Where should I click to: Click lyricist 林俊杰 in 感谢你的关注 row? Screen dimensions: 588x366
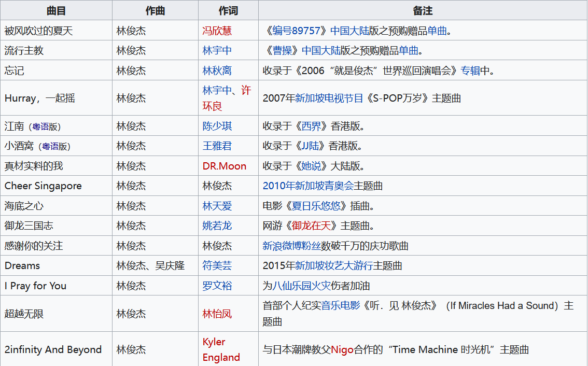(x=217, y=246)
